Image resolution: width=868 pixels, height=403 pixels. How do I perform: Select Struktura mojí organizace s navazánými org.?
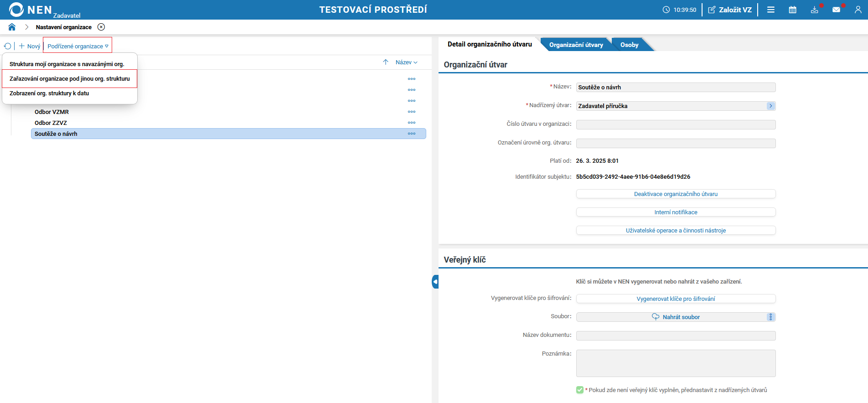67,64
